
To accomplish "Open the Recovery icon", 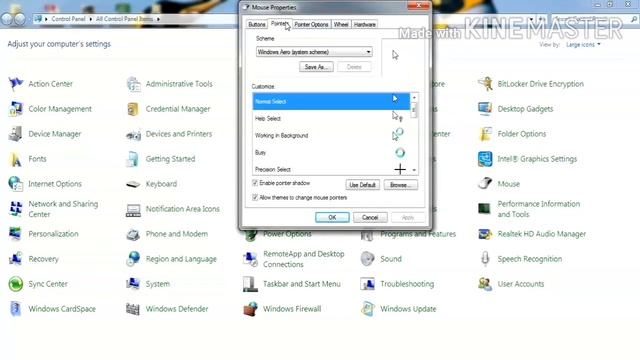I will 16,259.
